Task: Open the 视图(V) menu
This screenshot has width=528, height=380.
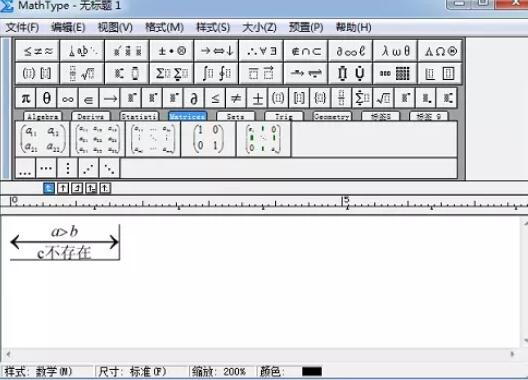Action: tap(115, 27)
